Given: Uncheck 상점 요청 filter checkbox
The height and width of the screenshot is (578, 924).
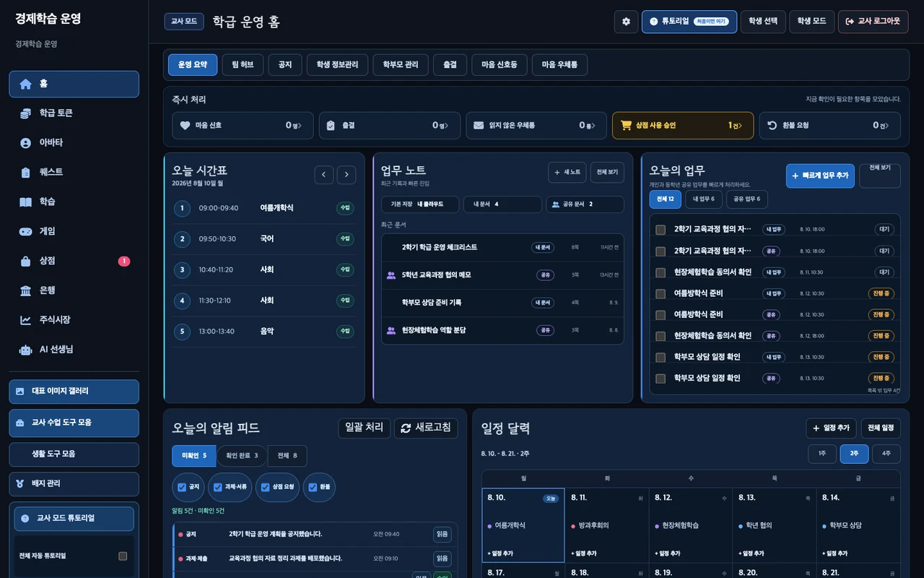Looking at the screenshot, I should point(266,488).
